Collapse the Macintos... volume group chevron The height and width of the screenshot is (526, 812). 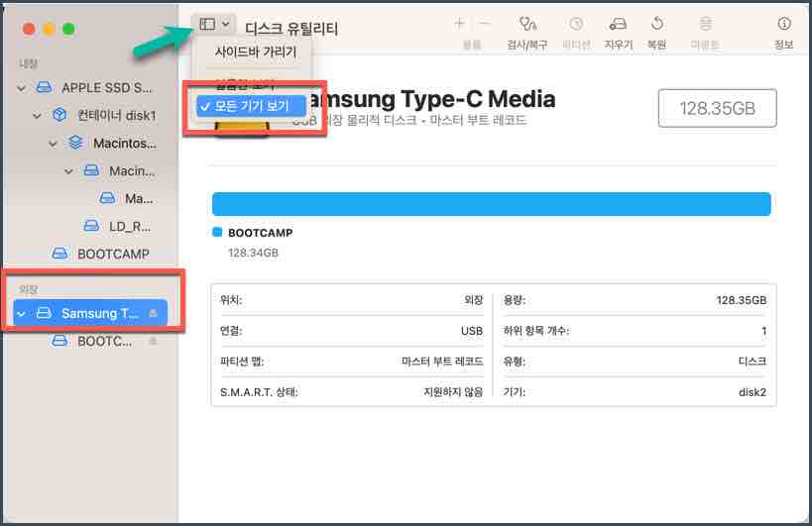coord(53,144)
